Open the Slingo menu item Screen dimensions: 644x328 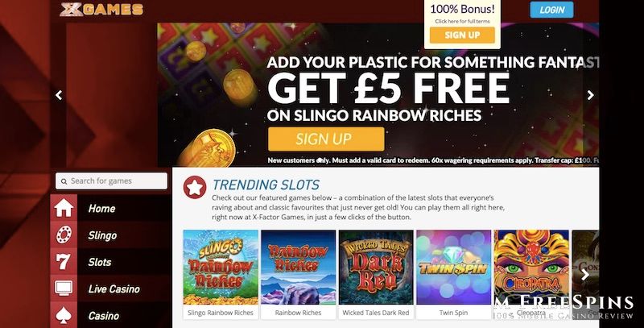tap(103, 235)
